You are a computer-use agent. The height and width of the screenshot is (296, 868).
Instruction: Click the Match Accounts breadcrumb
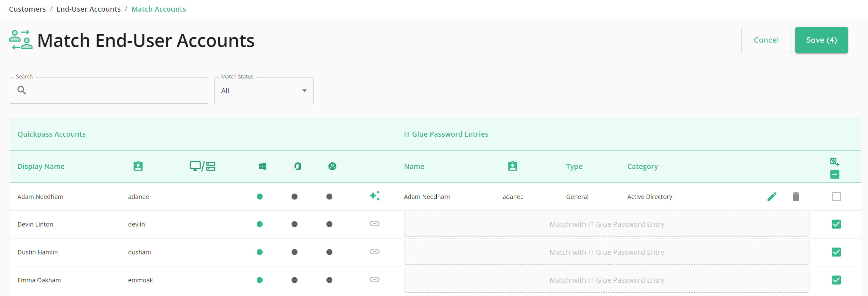tap(159, 9)
